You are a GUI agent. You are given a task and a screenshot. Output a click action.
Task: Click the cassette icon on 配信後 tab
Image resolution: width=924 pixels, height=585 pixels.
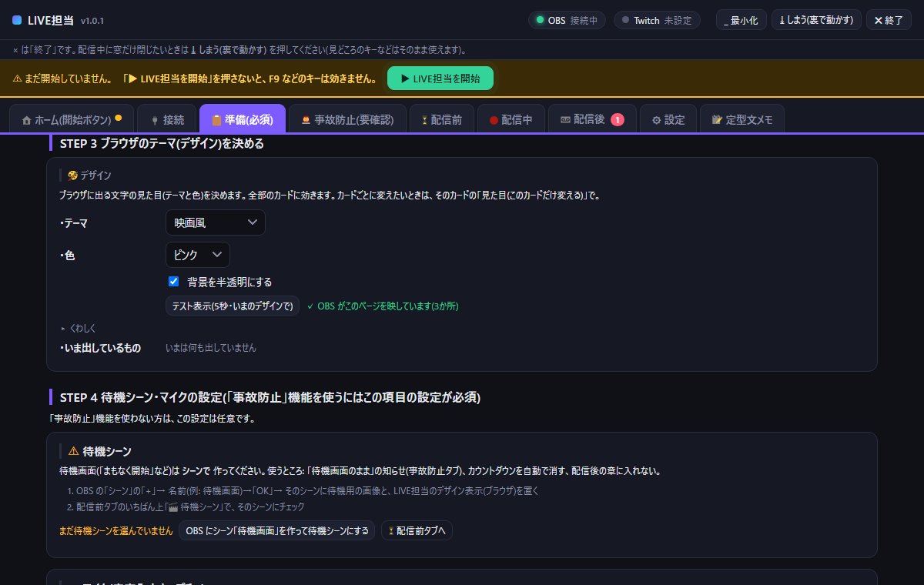point(565,120)
